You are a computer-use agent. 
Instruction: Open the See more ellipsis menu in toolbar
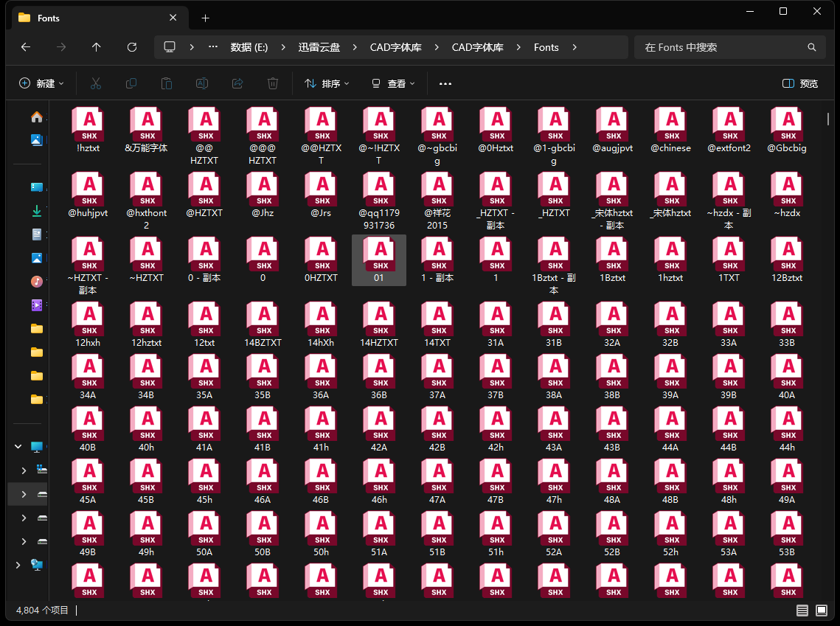(x=445, y=83)
